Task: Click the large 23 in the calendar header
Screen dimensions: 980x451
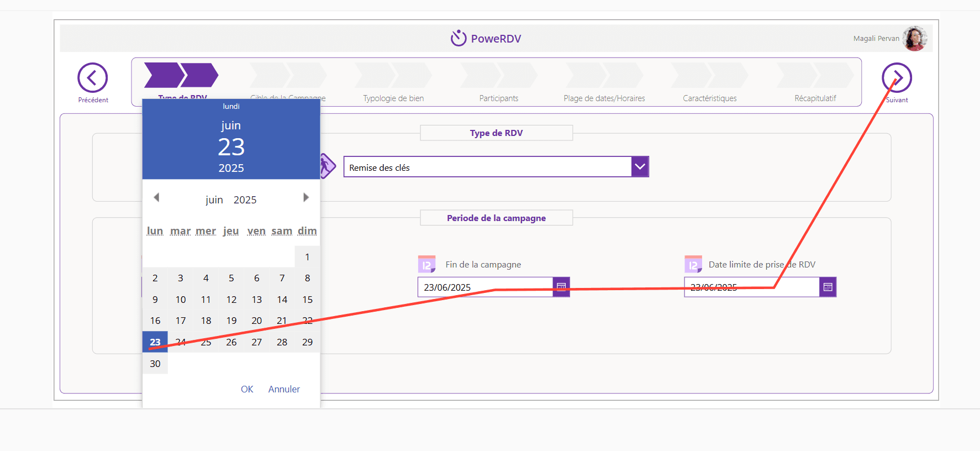Action: [x=231, y=147]
